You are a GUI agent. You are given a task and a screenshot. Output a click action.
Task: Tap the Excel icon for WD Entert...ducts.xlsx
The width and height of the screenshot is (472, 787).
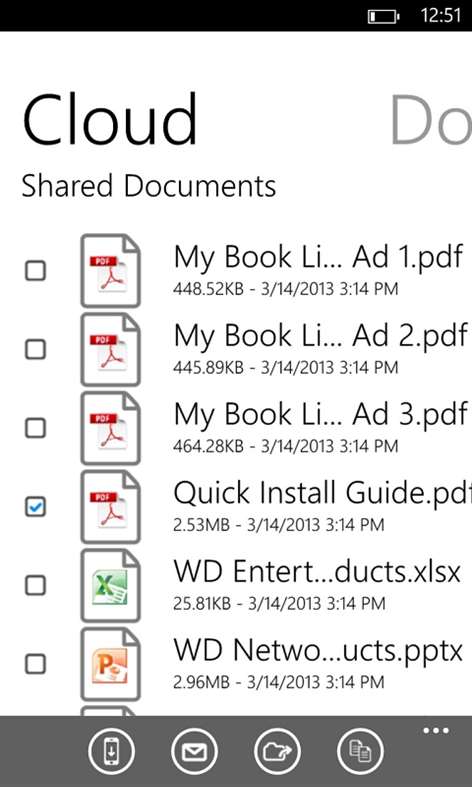pos(110,585)
